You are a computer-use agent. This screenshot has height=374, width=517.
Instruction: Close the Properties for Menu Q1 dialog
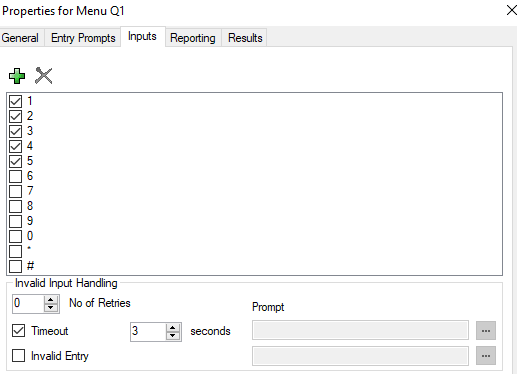click(x=511, y=10)
